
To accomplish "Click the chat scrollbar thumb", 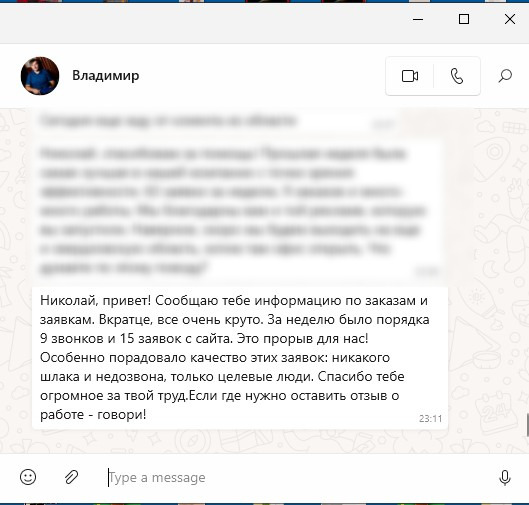I will pos(527,425).
